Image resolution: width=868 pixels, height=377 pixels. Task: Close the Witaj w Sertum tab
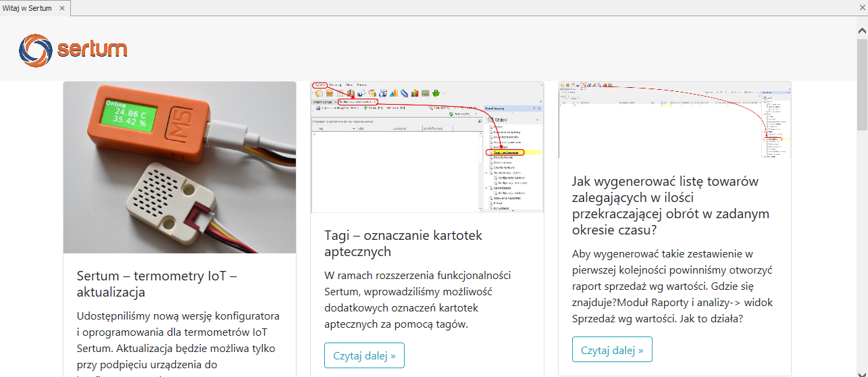62,8
